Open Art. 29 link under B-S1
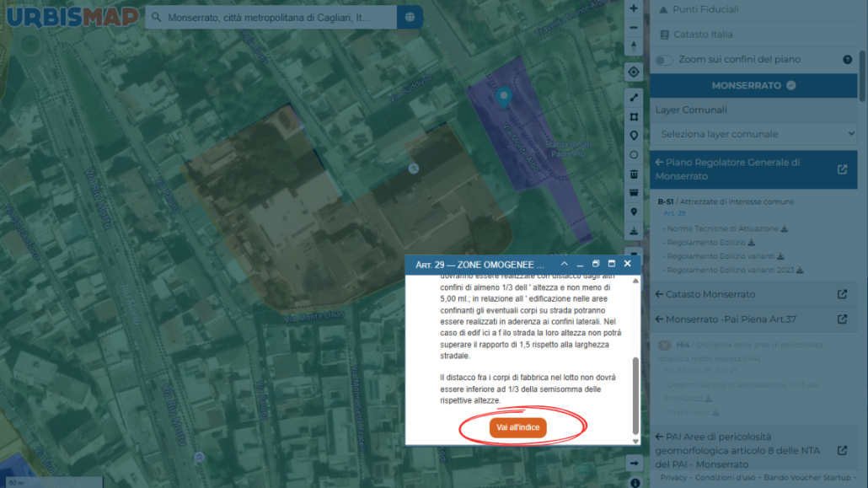868x488 pixels. (674, 213)
